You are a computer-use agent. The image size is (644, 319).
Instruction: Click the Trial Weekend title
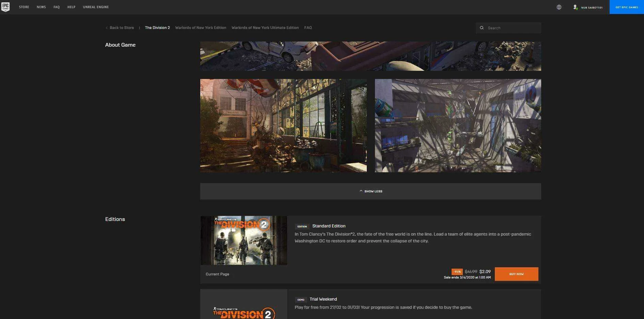click(x=323, y=299)
